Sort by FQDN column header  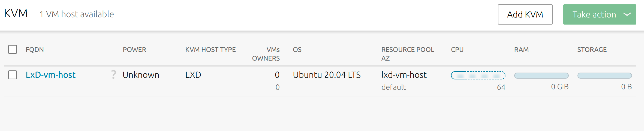click(35, 50)
